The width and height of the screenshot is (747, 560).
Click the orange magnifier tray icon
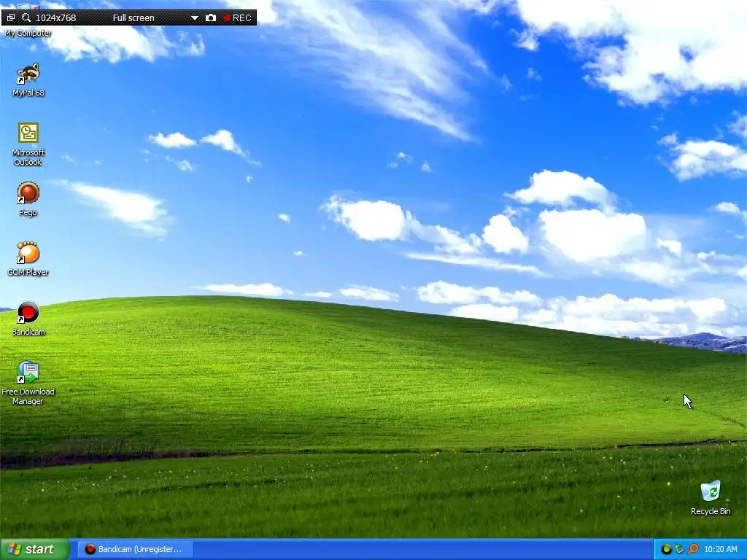pyautogui.click(x=693, y=549)
